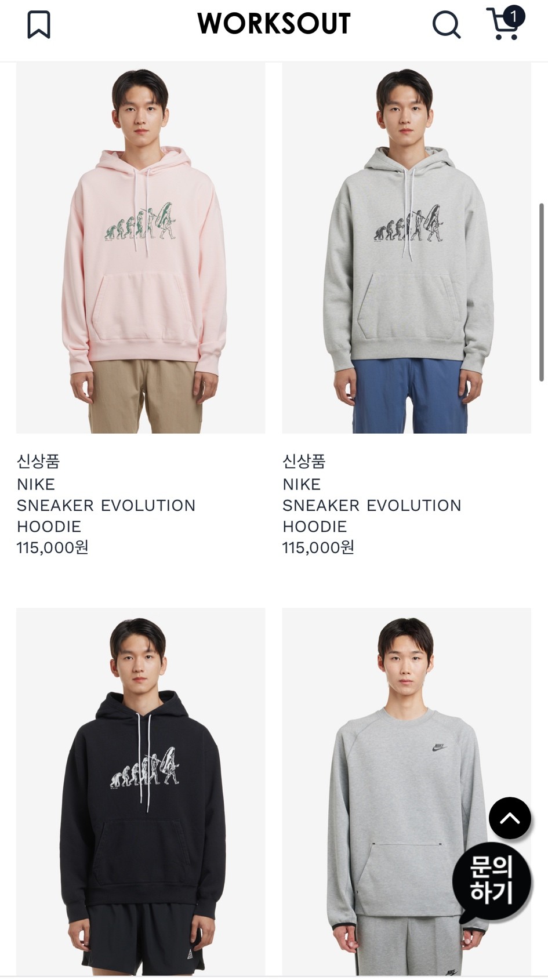
Task: Select NIKE brand under grey hoodie
Action: 302,484
